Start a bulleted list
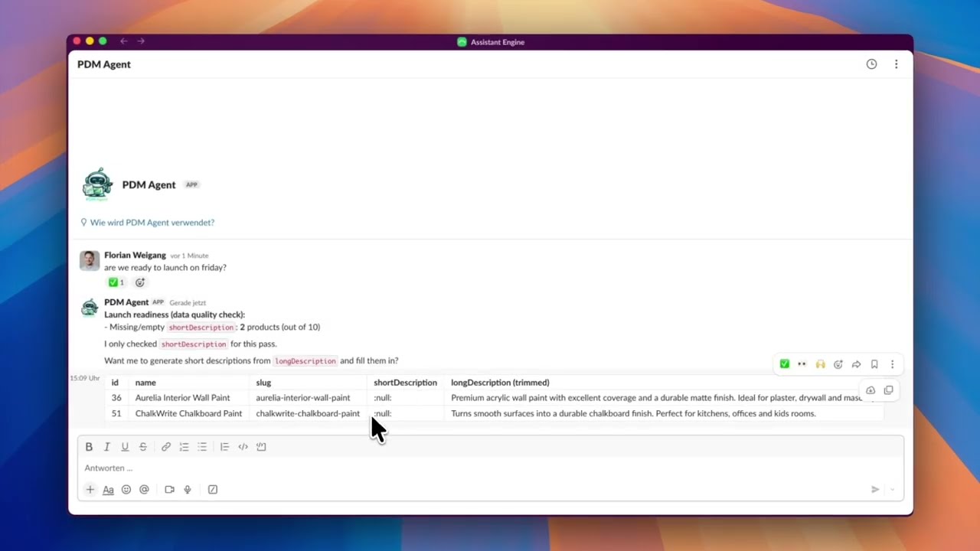This screenshot has height=551, width=980. pos(202,447)
